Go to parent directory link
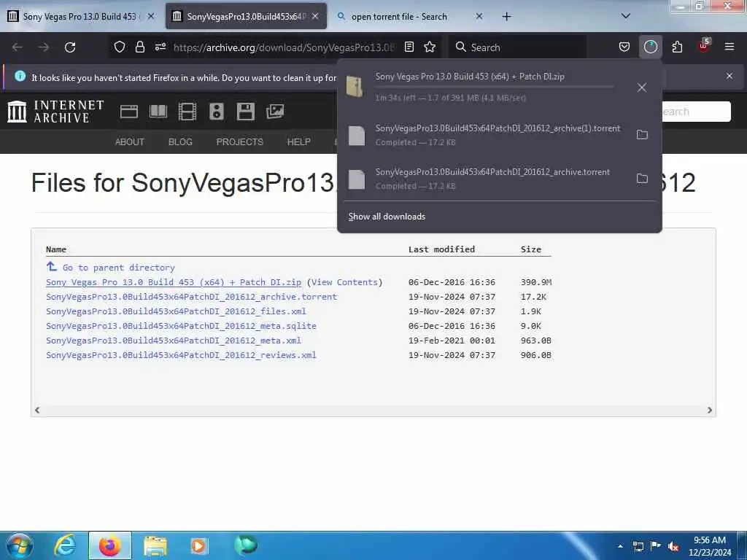This screenshot has width=747, height=560. [119, 268]
